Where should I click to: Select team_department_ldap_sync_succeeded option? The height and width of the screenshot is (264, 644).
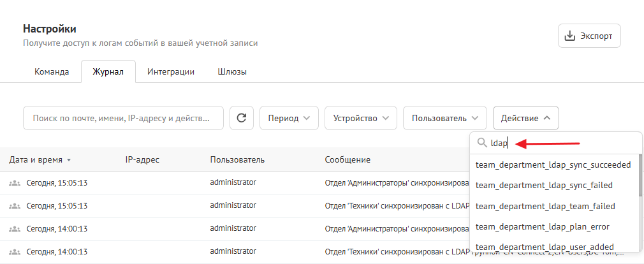(x=553, y=165)
